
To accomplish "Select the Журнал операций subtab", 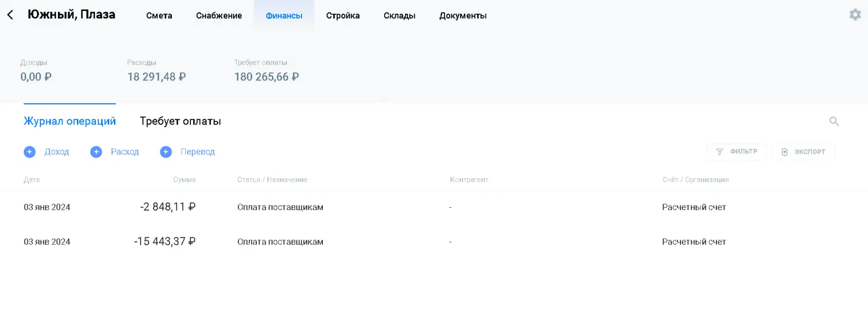I will 69,121.
